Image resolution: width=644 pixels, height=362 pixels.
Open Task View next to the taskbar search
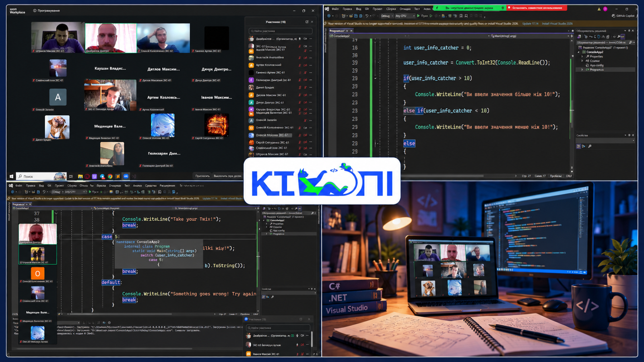click(x=71, y=176)
